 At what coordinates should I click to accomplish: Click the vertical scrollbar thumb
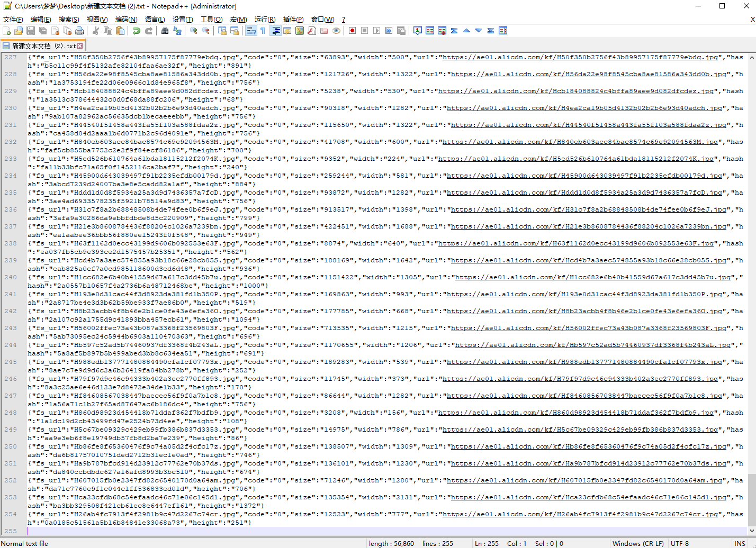pos(752,499)
